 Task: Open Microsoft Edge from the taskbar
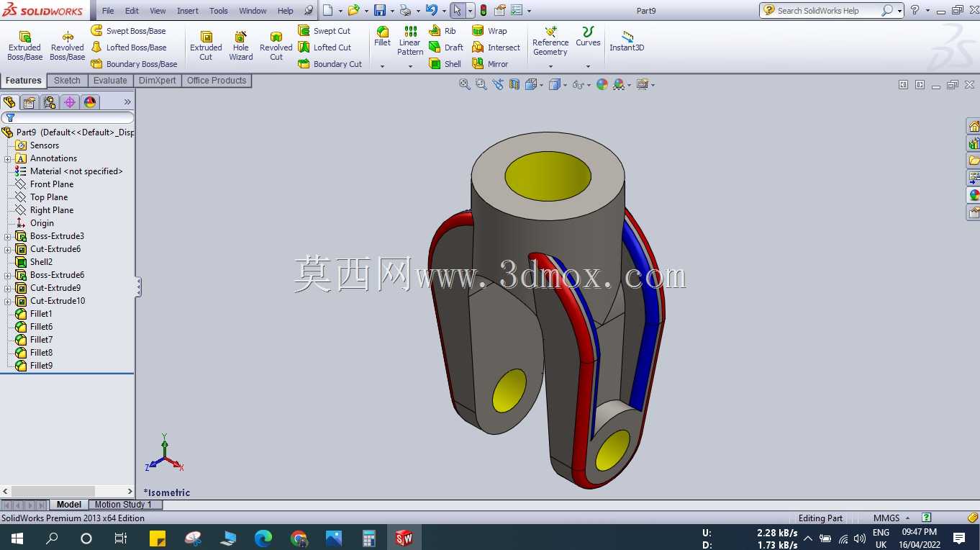(263, 538)
